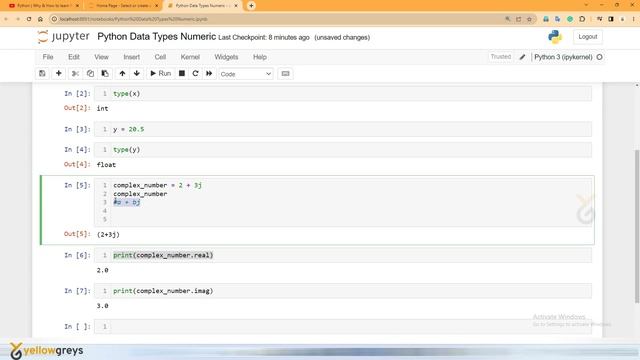
Task: Click the empty last code cell
Action: [x=342, y=327]
